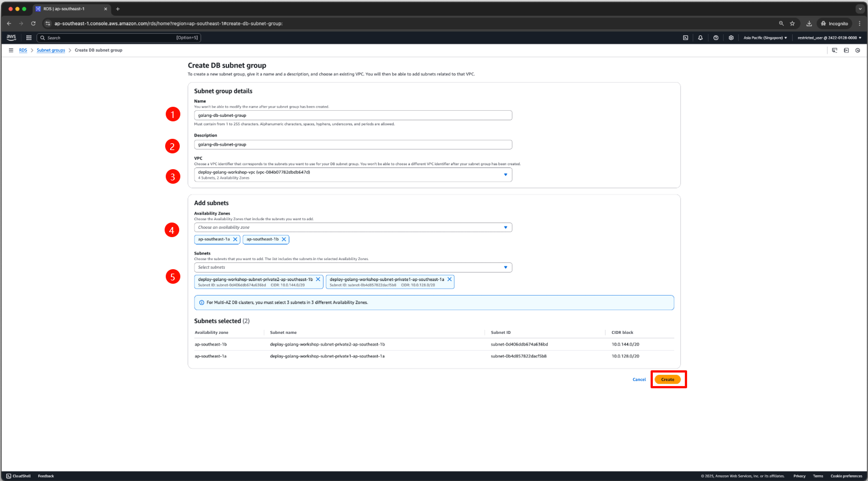The width and height of the screenshot is (868, 481).
Task: Expand the browser tab list chevron
Action: tap(860, 9)
